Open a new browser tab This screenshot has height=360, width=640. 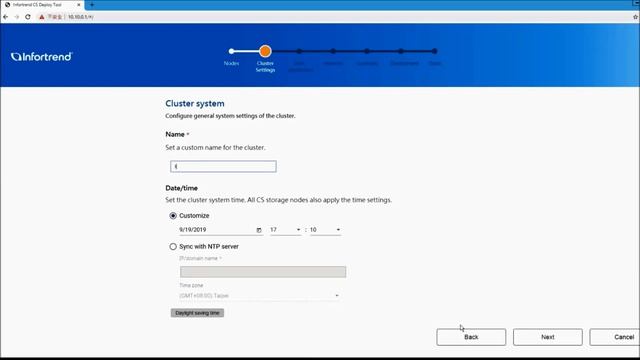[x=92, y=4]
